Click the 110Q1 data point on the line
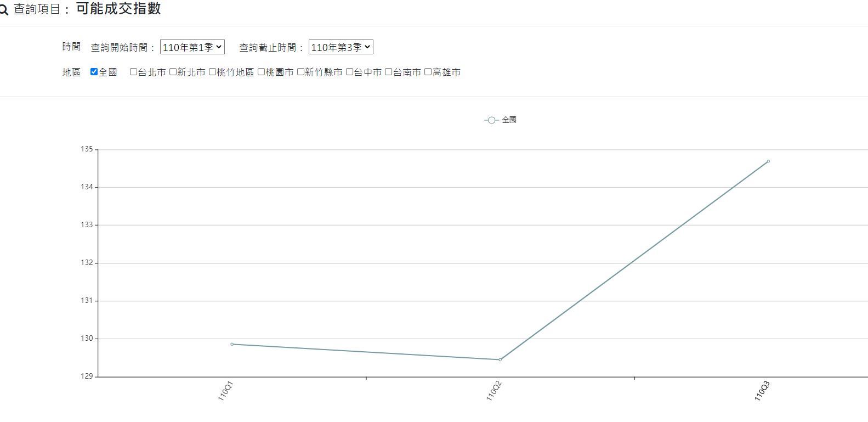Screen dimensions: 868x422 pos(232,344)
